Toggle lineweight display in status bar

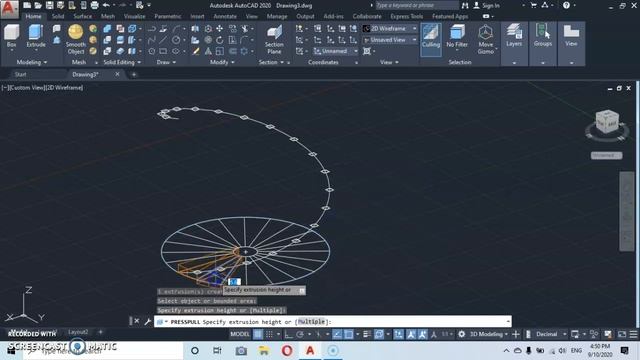click(367, 334)
